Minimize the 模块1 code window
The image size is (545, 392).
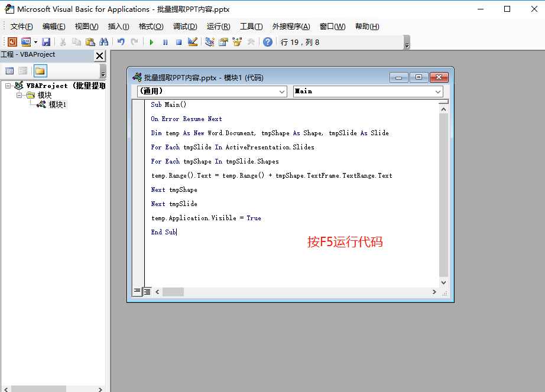coord(398,77)
